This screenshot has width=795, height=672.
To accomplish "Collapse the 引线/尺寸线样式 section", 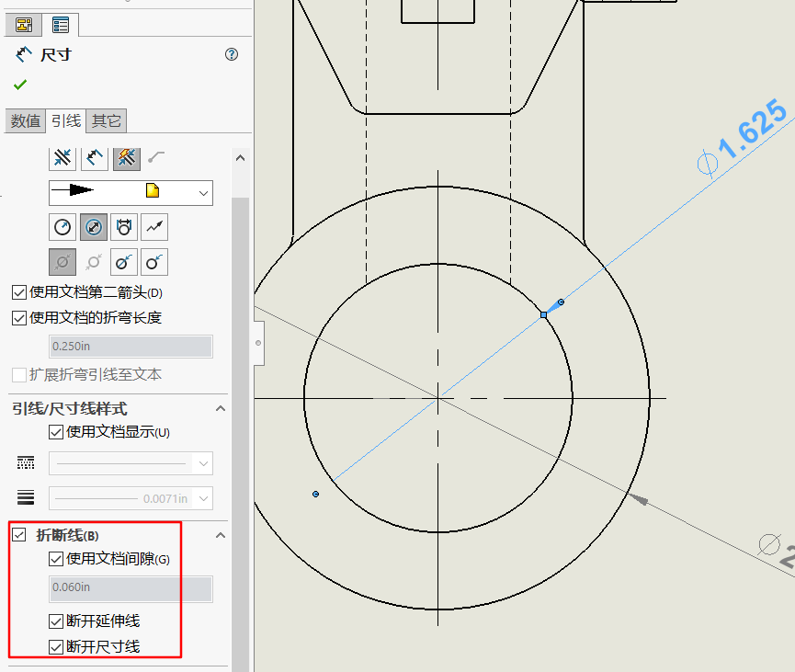I will (219, 408).
